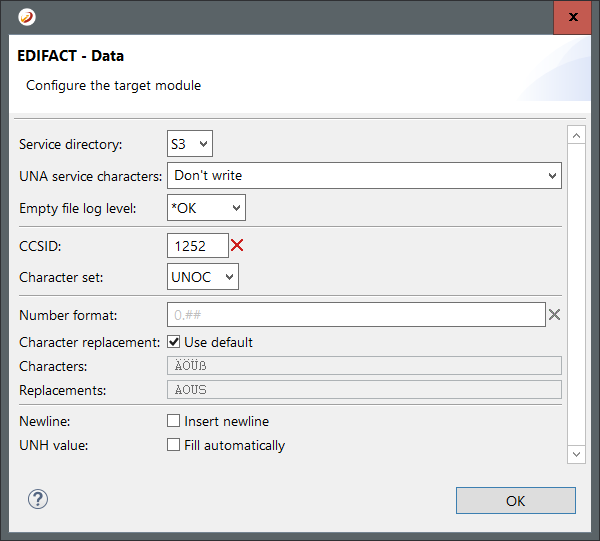The height and width of the screenshot is (541, 600).
Task: Close the EDIFACT dialog window
Action: tap(572, 17)
